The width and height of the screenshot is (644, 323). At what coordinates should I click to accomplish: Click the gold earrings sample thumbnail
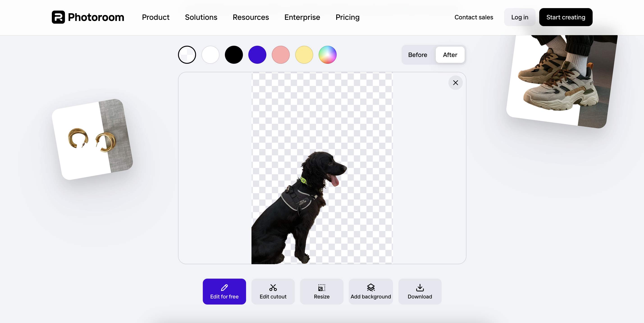pos(92,139)
